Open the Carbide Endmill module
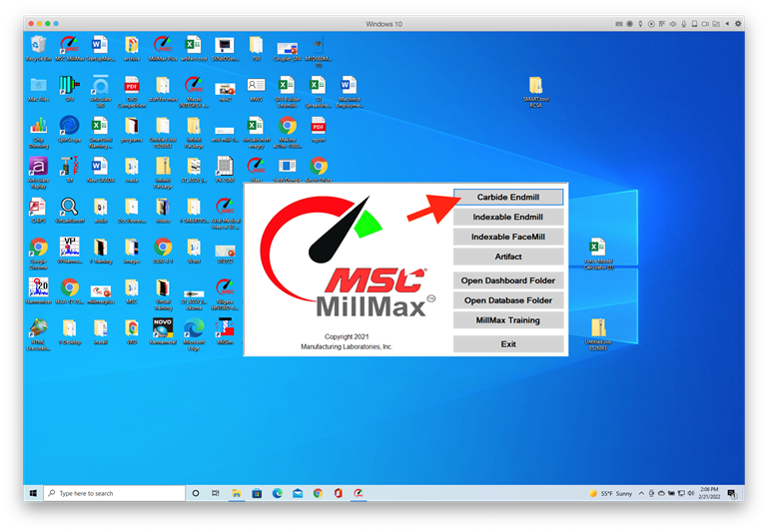Screen dimensions: 768x532 (x=508, y=197)
